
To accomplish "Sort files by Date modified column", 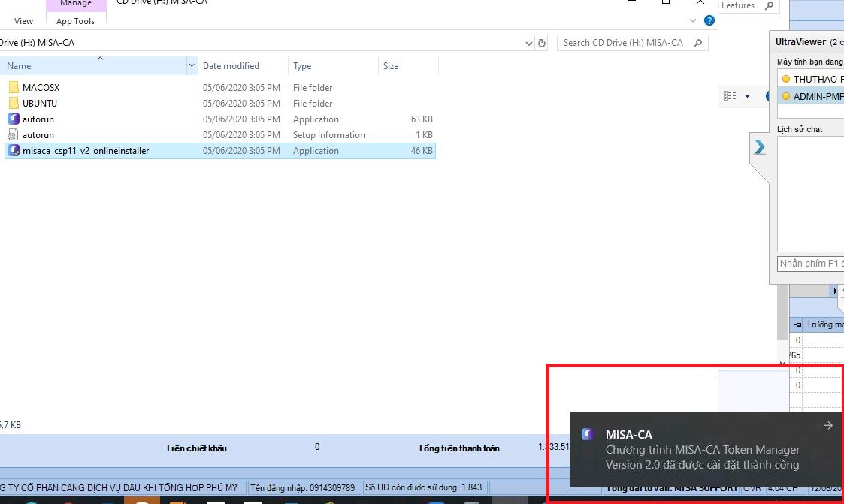I will [243, 65].
